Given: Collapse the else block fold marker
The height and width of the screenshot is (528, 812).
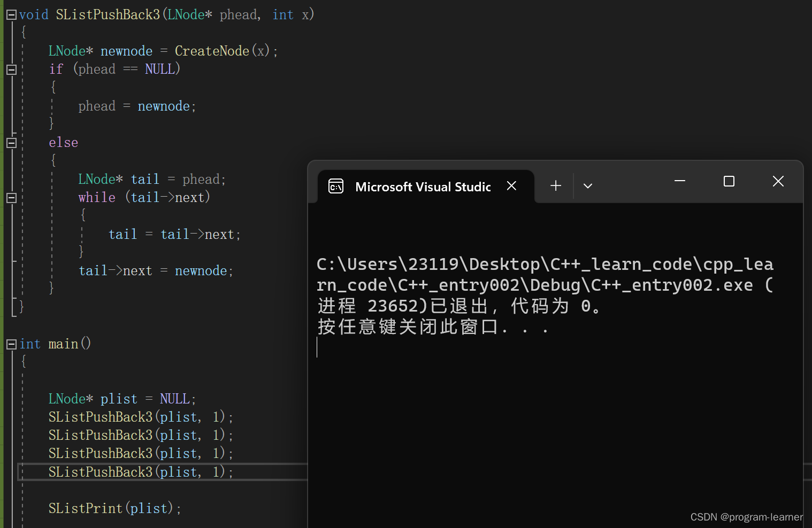Looking at the screenshot, I should 11,143.
